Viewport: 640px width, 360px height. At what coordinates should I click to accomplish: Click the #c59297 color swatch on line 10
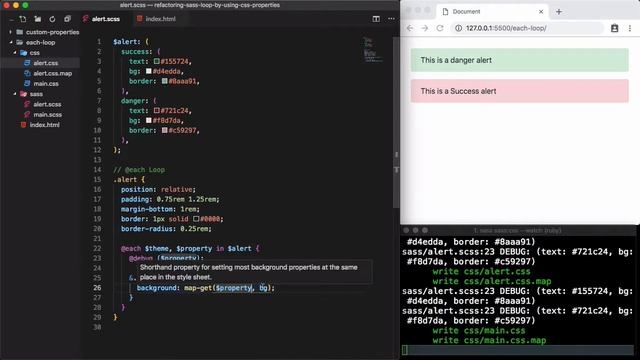click(x=164, y=130)
